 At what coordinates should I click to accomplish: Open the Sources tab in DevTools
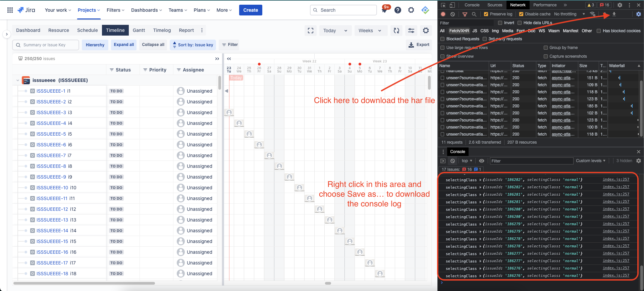tap(494, 5)
